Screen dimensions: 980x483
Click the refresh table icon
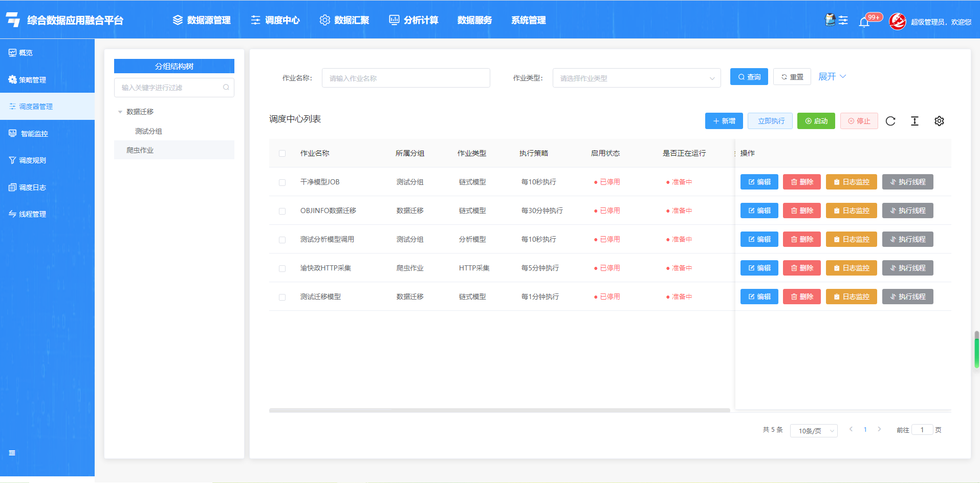click(890, 121)
